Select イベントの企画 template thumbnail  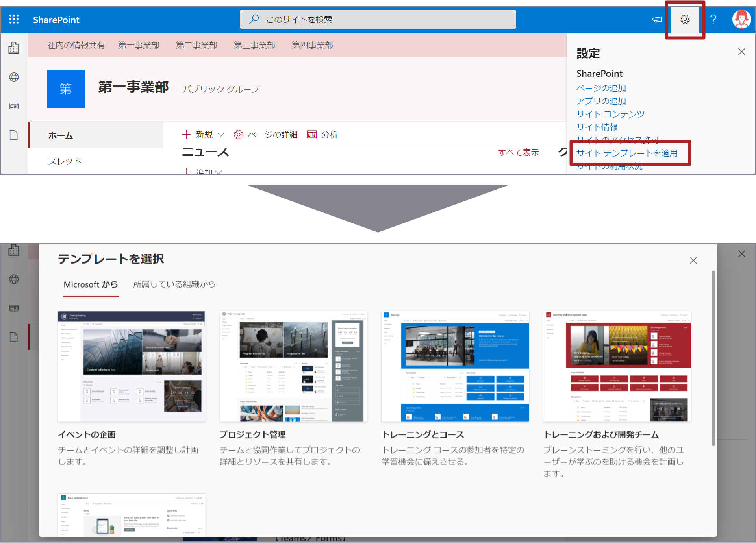[132, 366]
